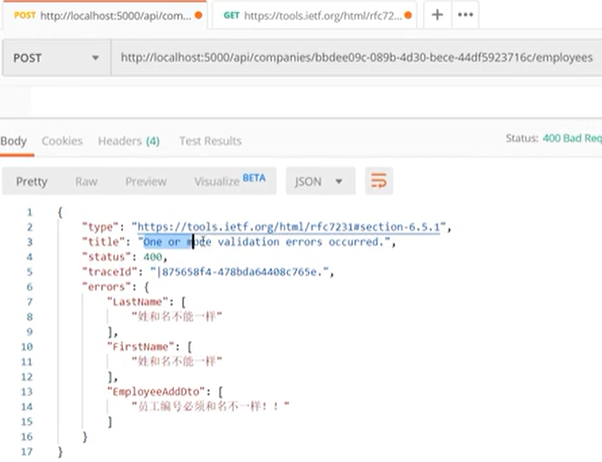Screen dimensions: 602x462
Task: Click the request URL input field
Action: point(356,58)
